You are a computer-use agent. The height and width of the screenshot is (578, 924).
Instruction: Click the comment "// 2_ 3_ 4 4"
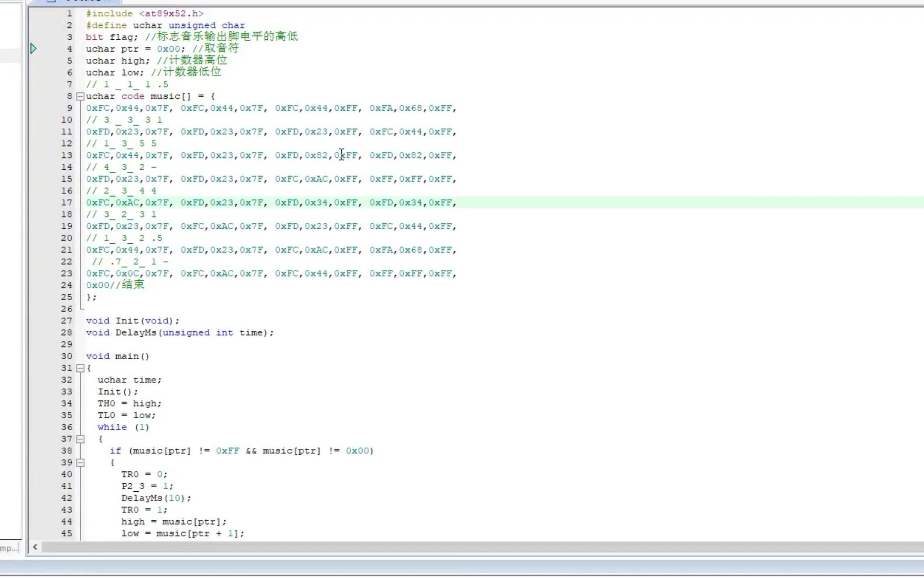click(121, 191)
